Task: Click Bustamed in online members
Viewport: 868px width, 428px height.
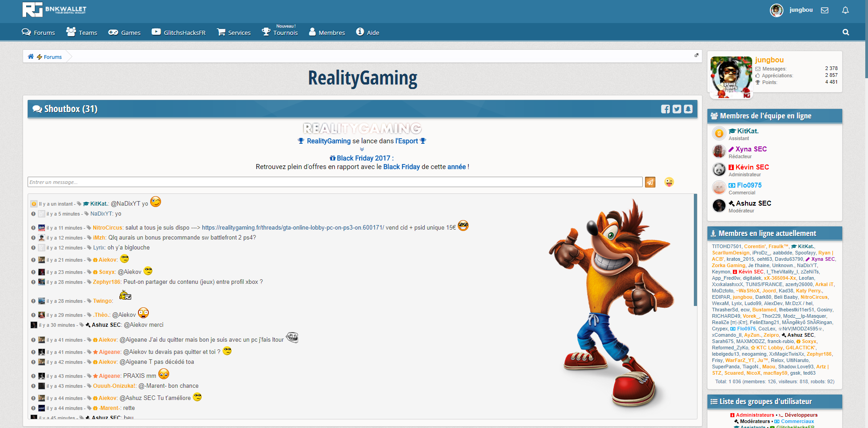Action: [764, 310]
